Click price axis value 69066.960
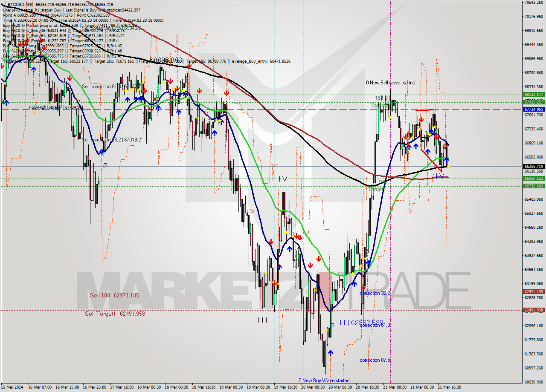Viewport: 546px width, 392px height. tap(533, 59)
